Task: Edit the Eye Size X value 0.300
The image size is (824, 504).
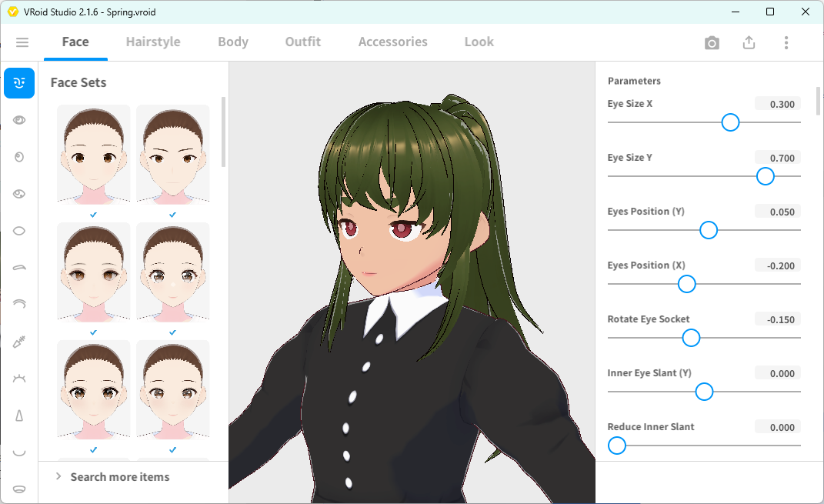Action: point(778,104)
